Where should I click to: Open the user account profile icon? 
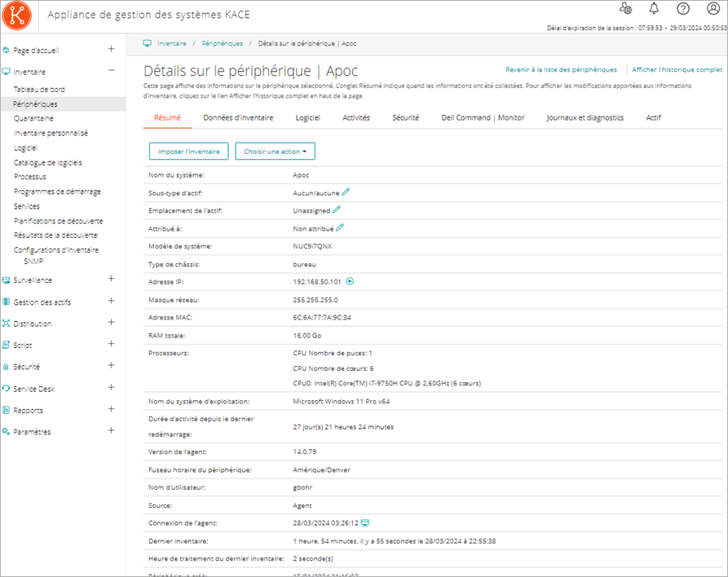pyautogui.click(x=713, y=9)
